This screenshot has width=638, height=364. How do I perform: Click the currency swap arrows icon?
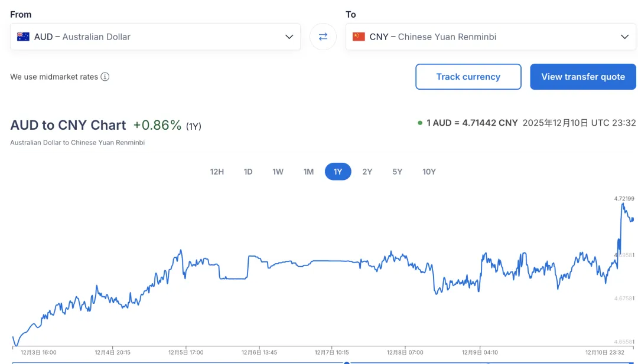click(x=323, y=36)
